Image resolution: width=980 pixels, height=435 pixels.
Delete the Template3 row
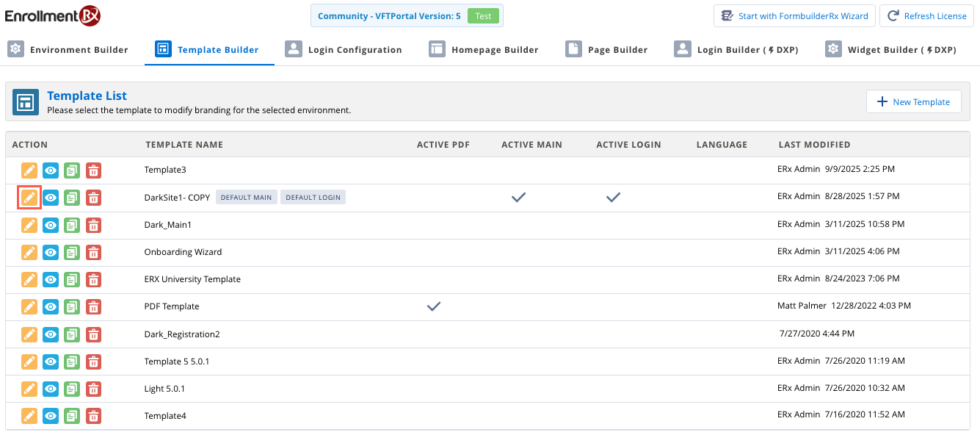[93, 170]
